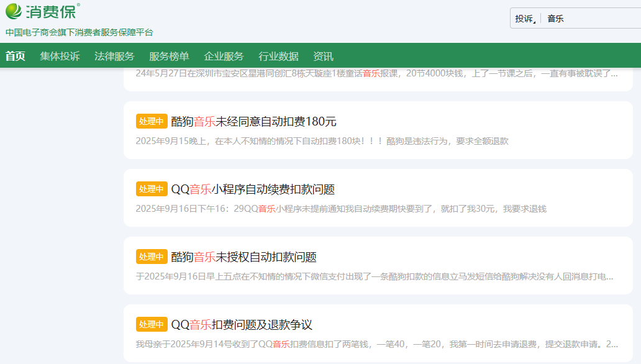Viewport: 641px width, 364px height.
Task: Go to 法律服务 in the navigation bar
Action: coord(114,56)
